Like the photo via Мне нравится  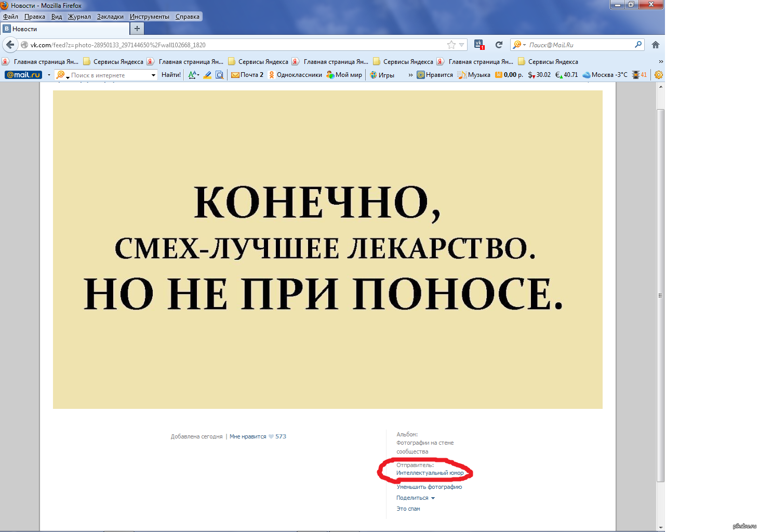tap(248, 436)
